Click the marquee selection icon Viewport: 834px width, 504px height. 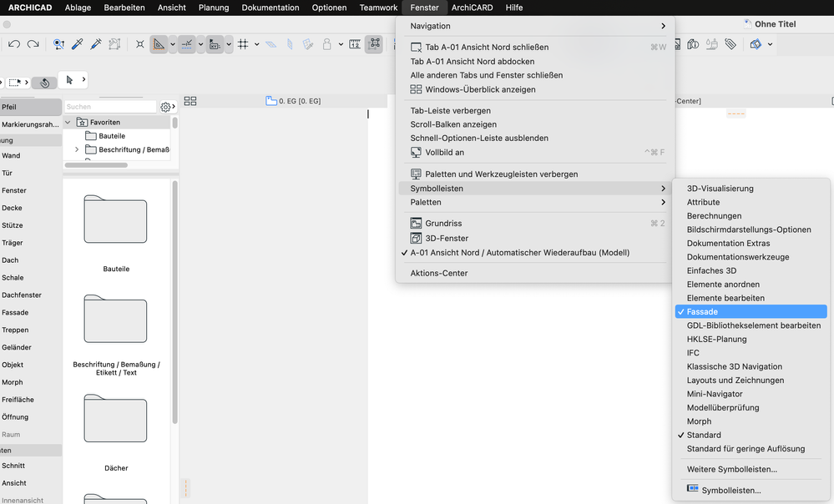14,83
